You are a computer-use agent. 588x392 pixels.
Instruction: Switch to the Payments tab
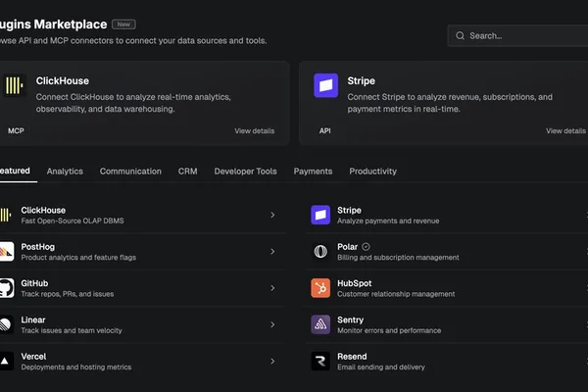[313, 171]
